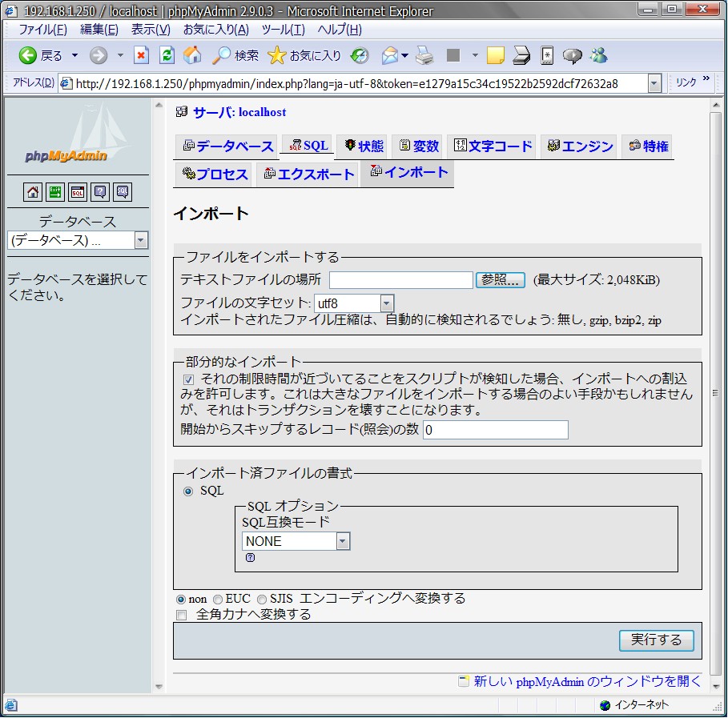Click the skip records count field
This screenshot has width=728, height=718.
pyautogui.click(x=496, y=430)
